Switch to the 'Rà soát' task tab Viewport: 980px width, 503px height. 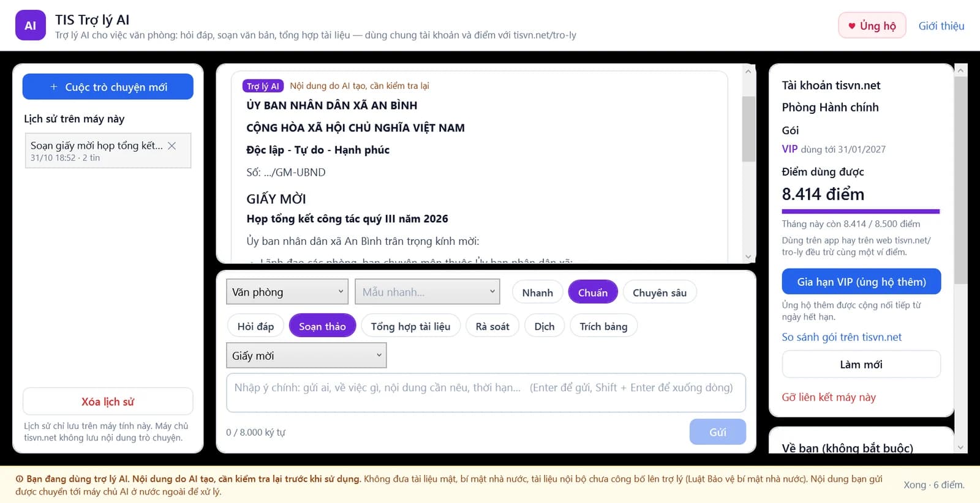pyautogui.click(x=492, y=326)
